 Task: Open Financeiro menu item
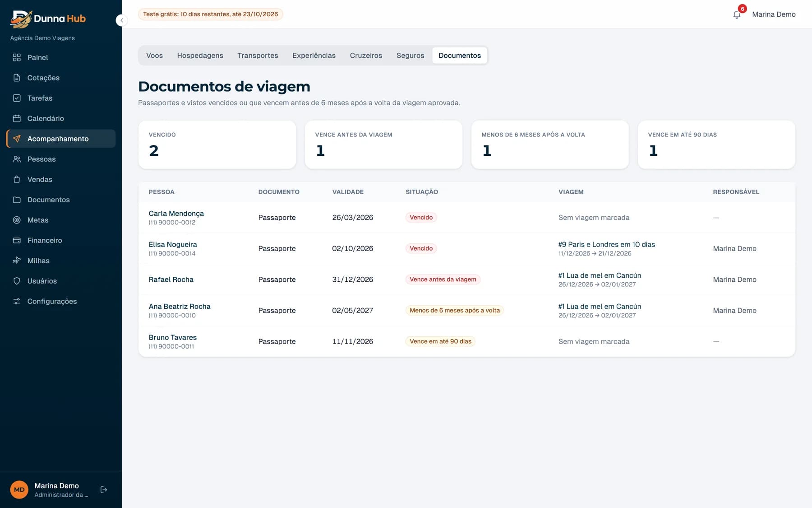pyautogui.click(x=61, y=240)
